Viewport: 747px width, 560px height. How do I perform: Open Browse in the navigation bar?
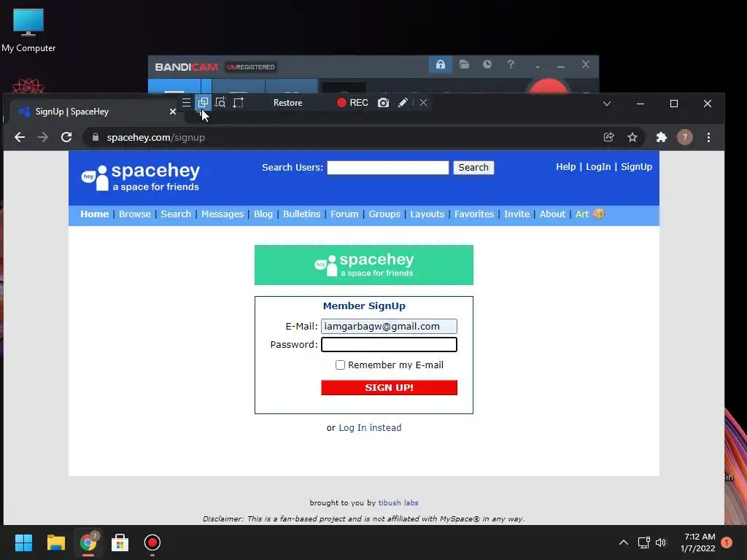point(135,214)
